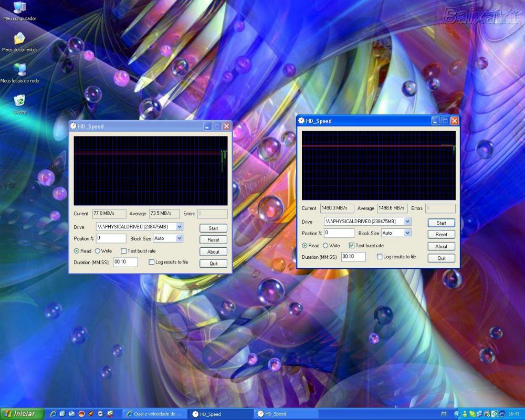The width and height of the screenshot is (525, 420).
Task: Open the Meu computador desktop icon
Action: [x=19, y=8]
